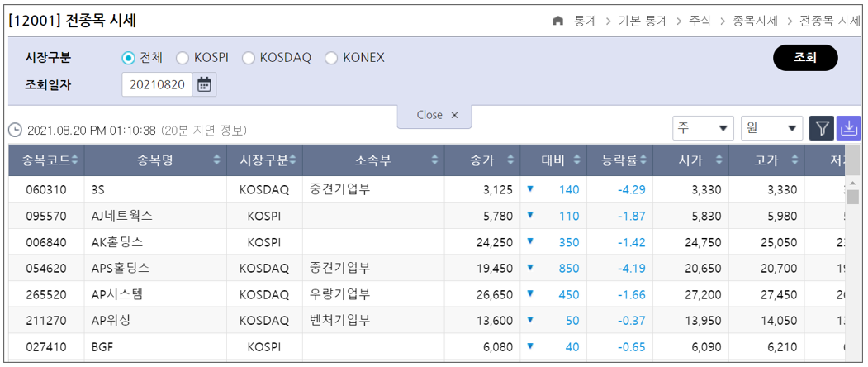Sort by 대비 column arrows
Image resolution: width=868 pixels, height=367 pixels.
pos(576,160)
